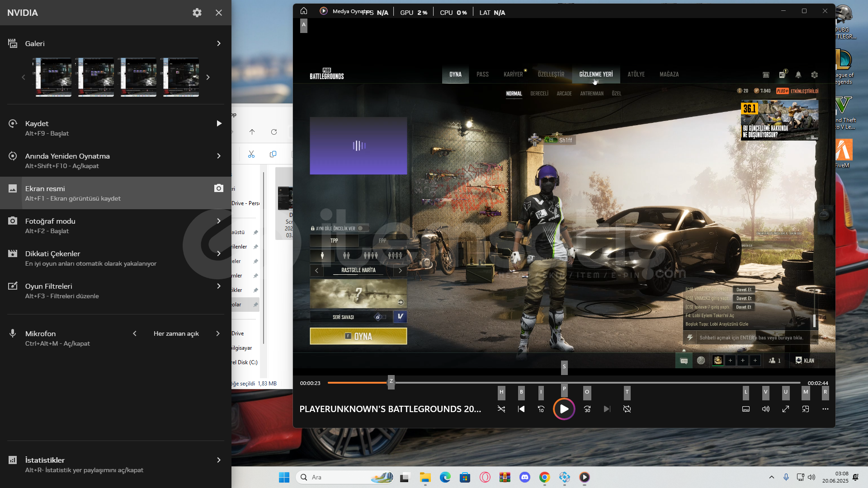Open system tray volume control
This screenshot has height=488, width=868.
pos(811,477)
